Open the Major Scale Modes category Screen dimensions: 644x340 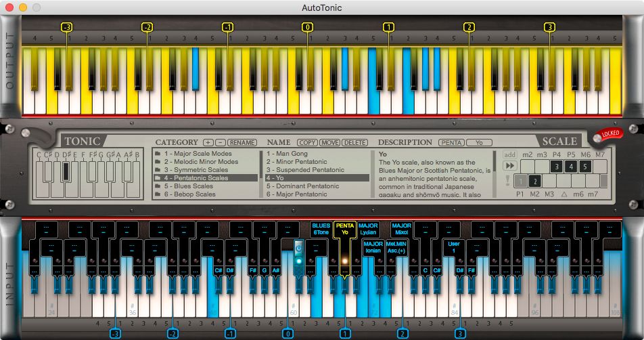tap(206, 153)
